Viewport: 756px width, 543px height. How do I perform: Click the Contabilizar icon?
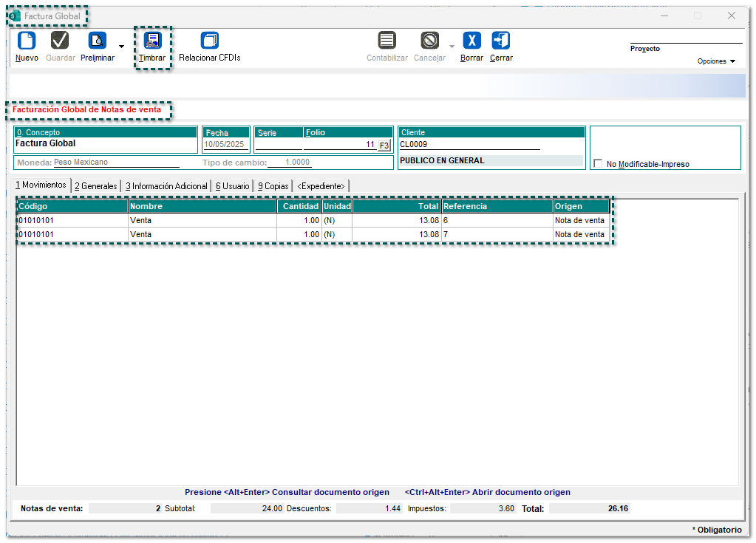(386, 41)
